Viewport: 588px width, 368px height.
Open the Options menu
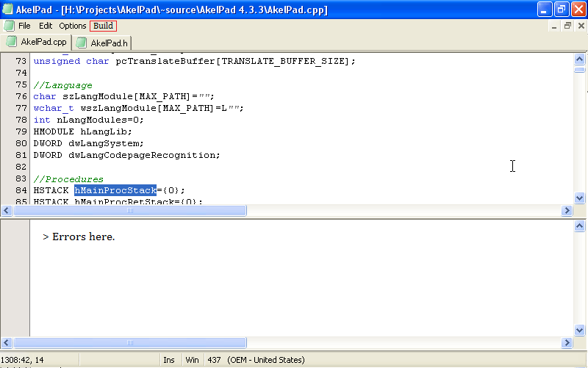(72, 26)
